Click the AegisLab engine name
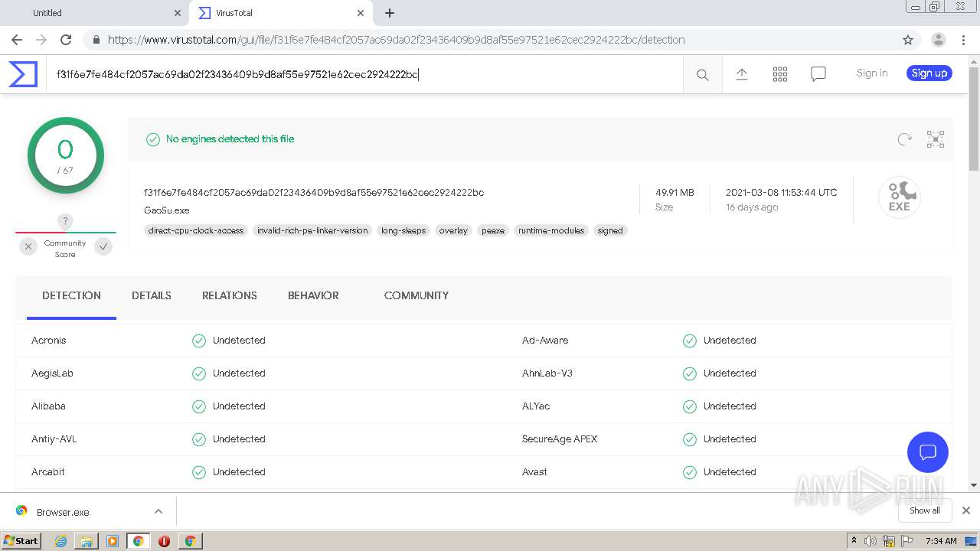Image resolution: width=980 pixels, height=551 pixels. (52, 373)
